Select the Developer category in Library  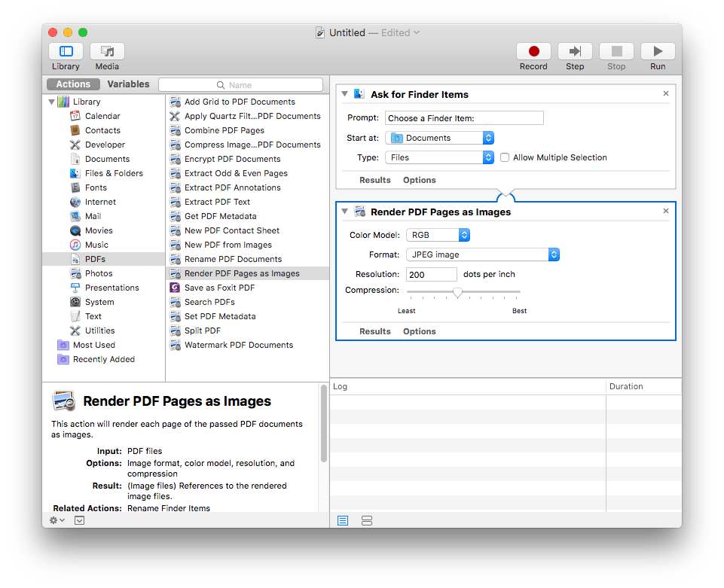(103, 145)
